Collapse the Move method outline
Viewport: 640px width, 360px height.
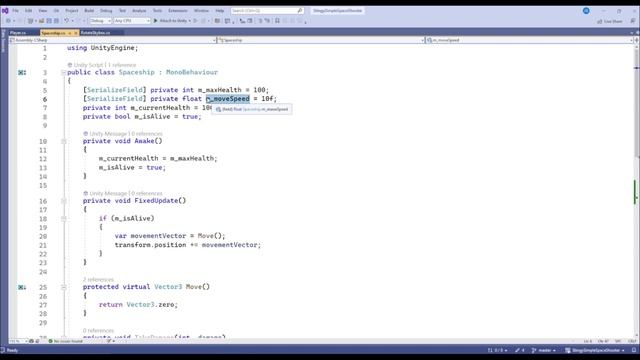(x=64, y=287)
